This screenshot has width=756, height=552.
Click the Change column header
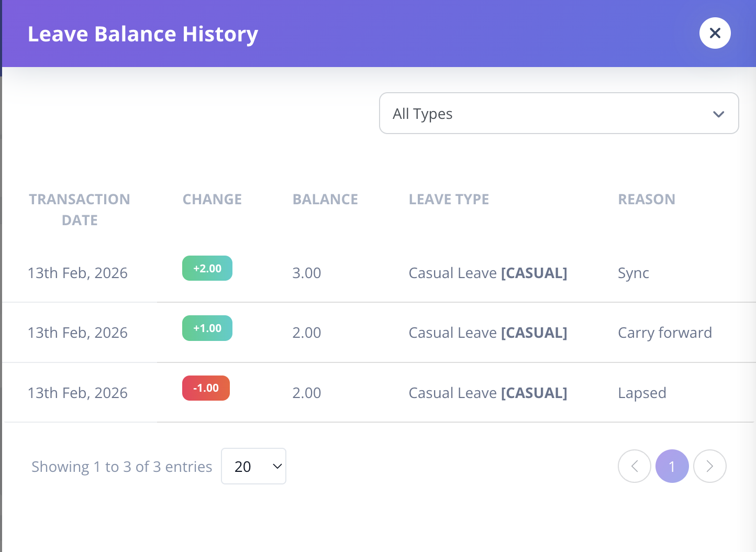coord(212,199)
